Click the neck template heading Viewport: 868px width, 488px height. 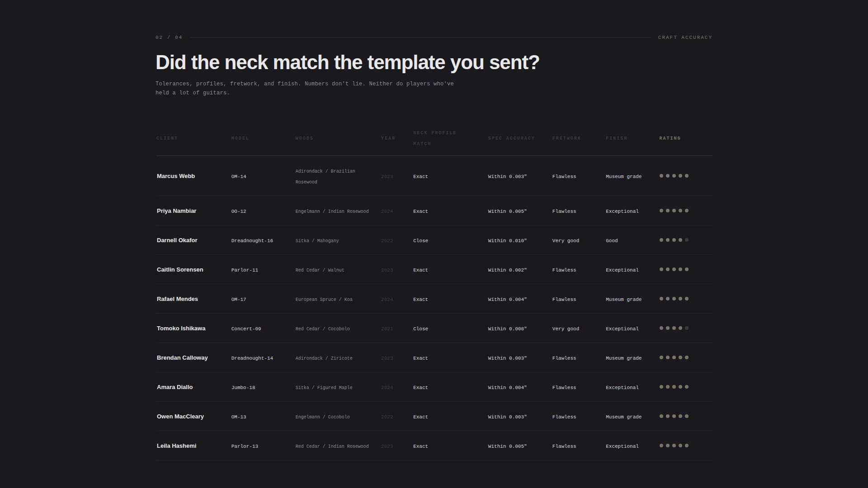pyautogui.click(x=347, y=62)
